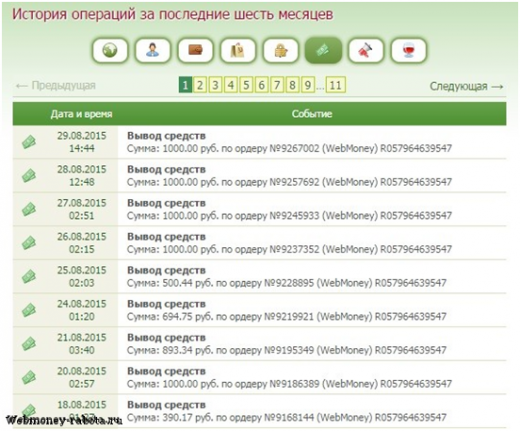The width and height of the screenshot is (520, 431).
Task: Open the globe filter icon
Action: click(110, 50)
